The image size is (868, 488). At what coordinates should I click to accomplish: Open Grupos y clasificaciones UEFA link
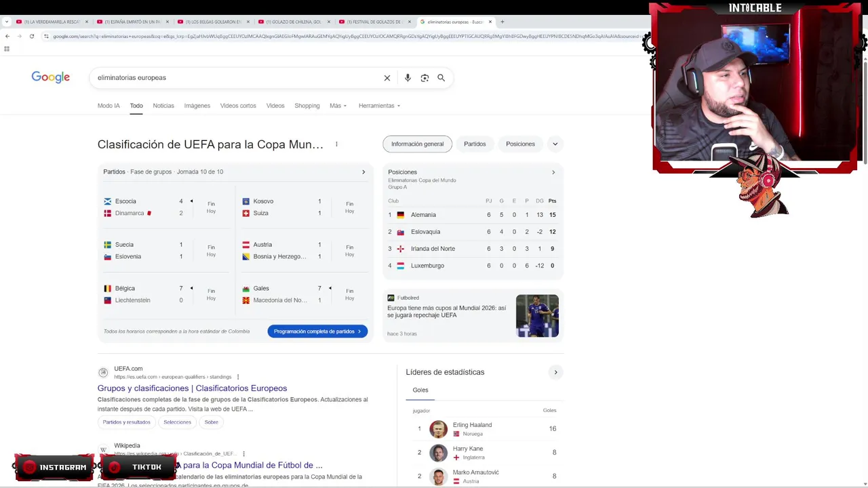point(192,388)
